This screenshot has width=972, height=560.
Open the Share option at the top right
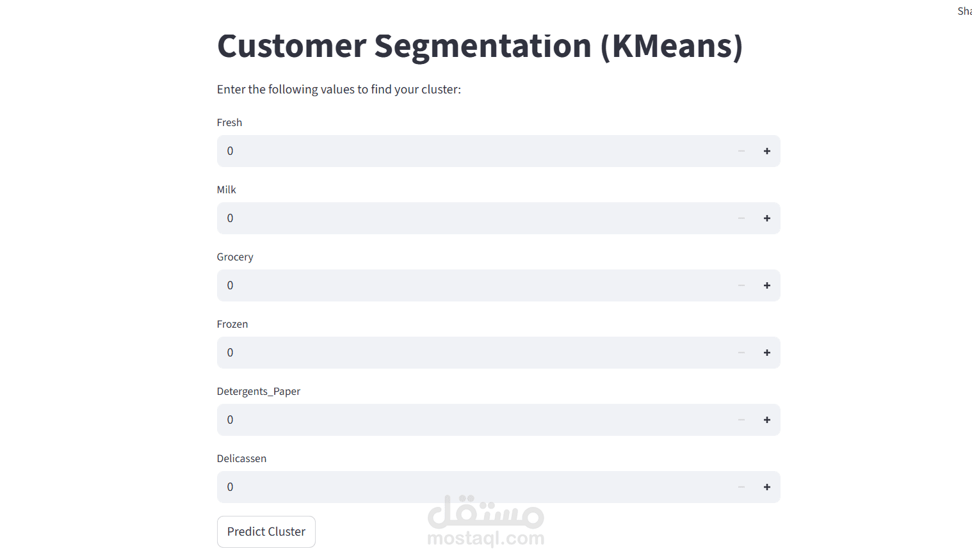click(x=964, y=10)
